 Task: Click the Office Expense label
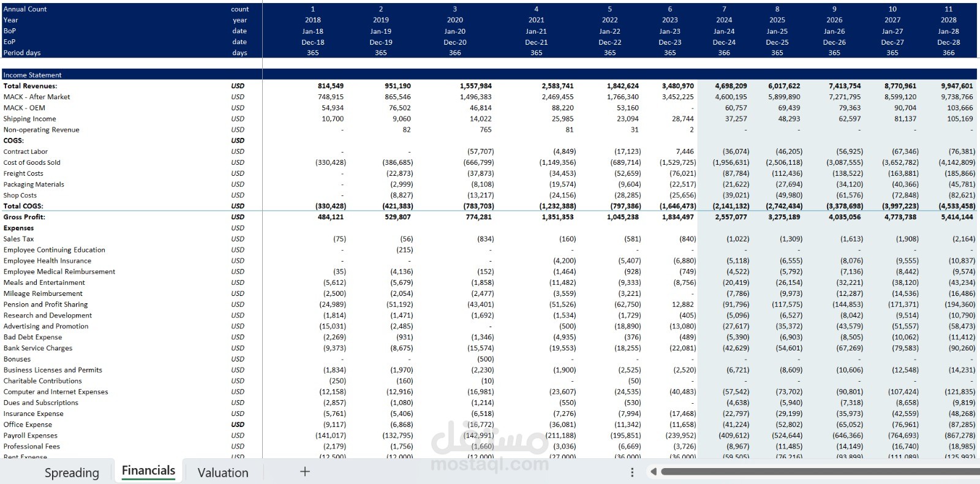click(x=28, y=425)
